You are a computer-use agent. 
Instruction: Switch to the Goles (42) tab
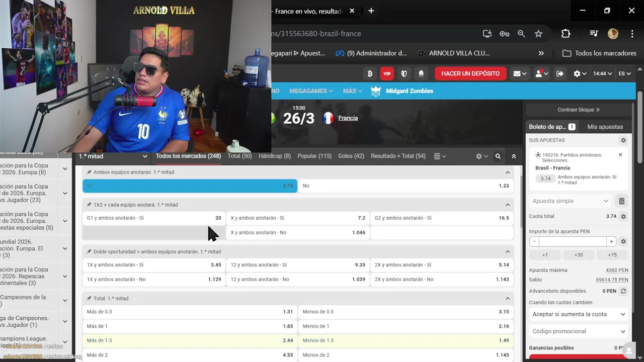351,156
